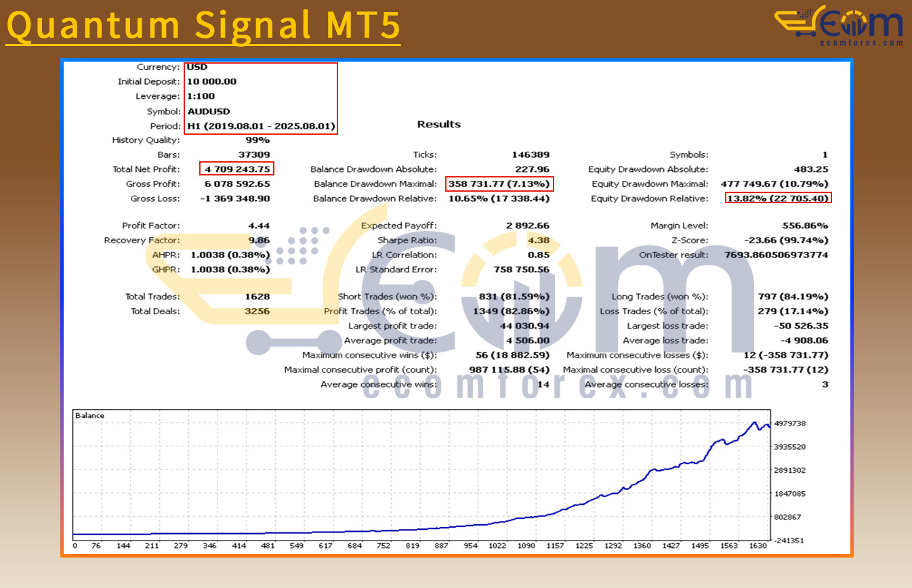Click the chart x-axis label 1630
Screen dimensions: 912x588
pyautogui.click(x=758, y=546)
